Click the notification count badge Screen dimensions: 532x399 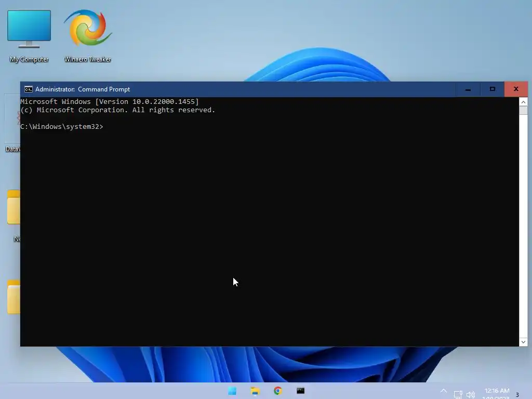click(x=517, y=395)
